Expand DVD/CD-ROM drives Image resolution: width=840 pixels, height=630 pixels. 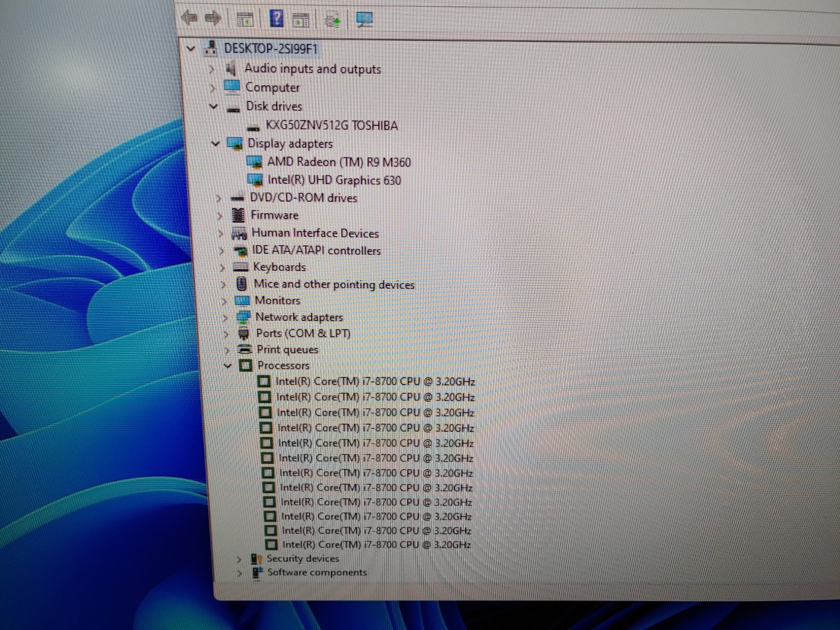tap(219, 198)
